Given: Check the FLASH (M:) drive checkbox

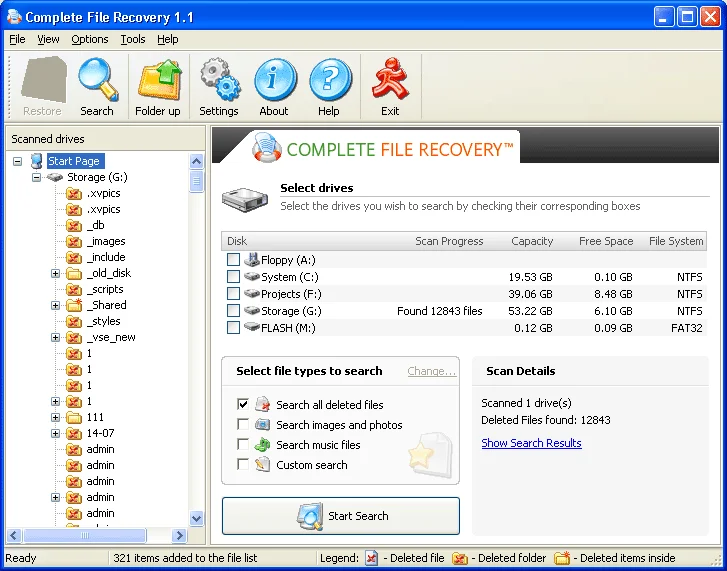Looking at the screenshot, I should point(233,327).
